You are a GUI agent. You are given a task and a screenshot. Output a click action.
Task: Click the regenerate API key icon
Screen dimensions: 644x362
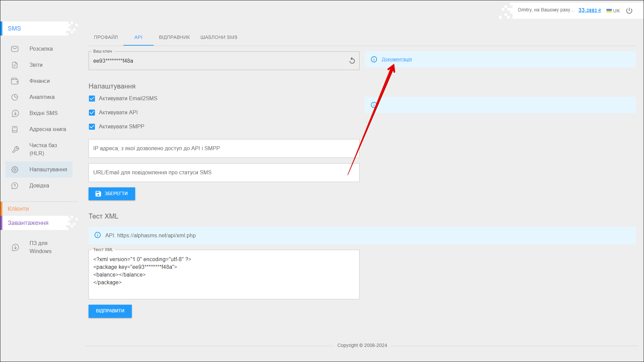coord(352,61)
